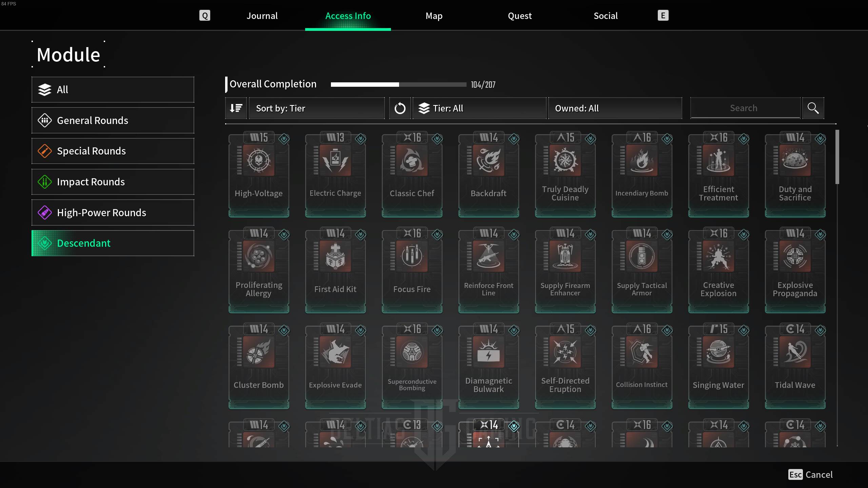The height and width of the screenshot is (488, 868).
Task: Click the E next-tab key button
Action: (x=663, y=15)
